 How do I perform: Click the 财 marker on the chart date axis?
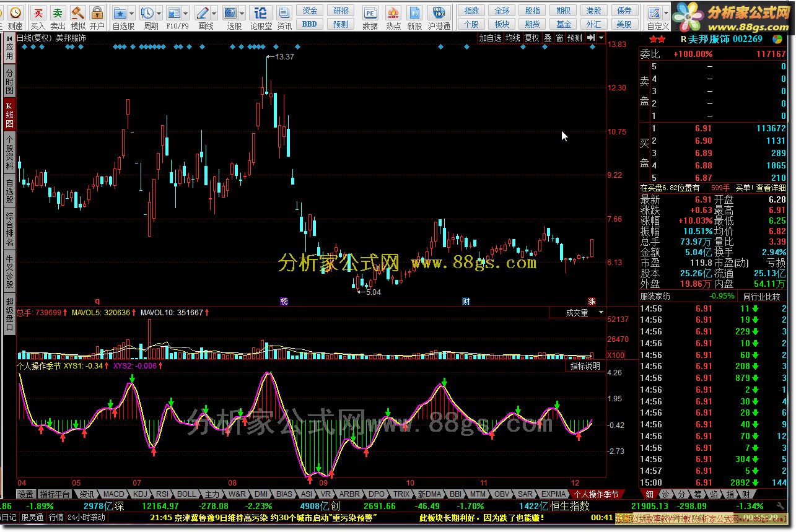point(466,301)
